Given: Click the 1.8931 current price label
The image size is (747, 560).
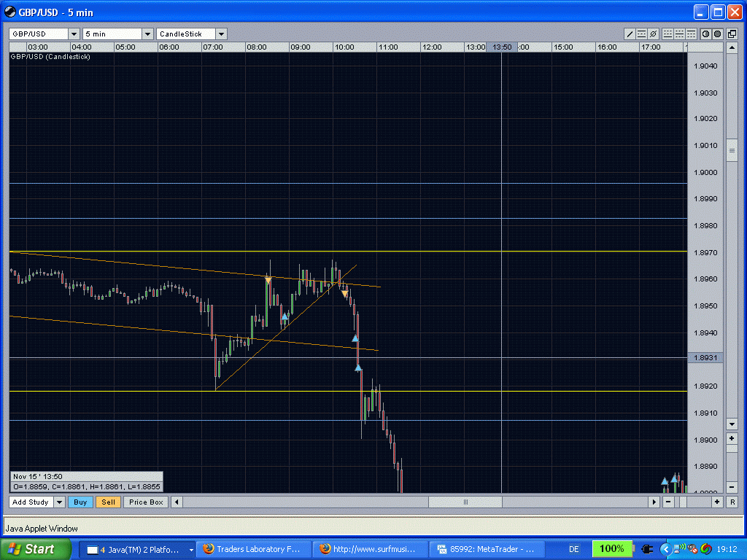Looking at the screenshot, I should [x=705, y=357].
